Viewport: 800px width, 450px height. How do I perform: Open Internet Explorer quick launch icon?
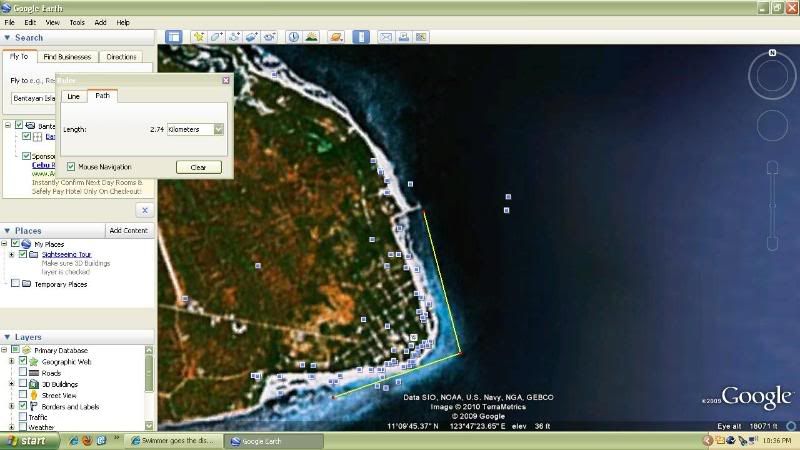click(x=74, y=440)
